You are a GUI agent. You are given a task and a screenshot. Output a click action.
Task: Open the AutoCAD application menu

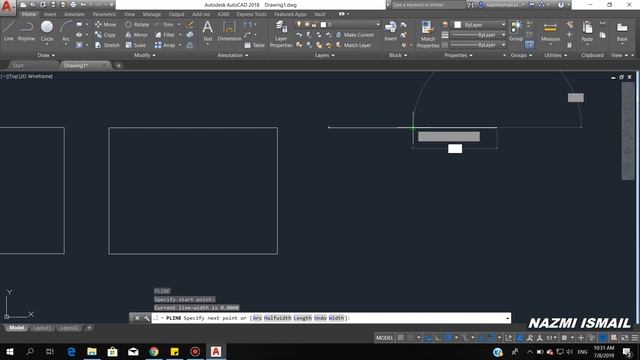tap(7, 7)
